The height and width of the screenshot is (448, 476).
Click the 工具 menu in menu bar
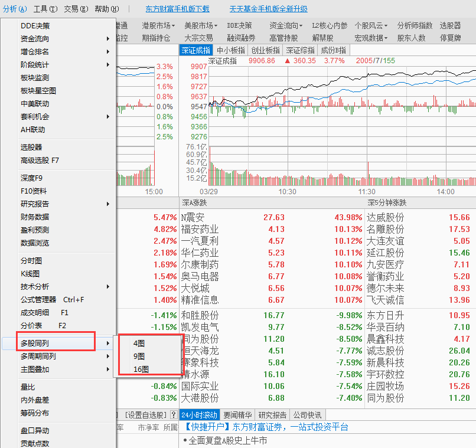45,9
